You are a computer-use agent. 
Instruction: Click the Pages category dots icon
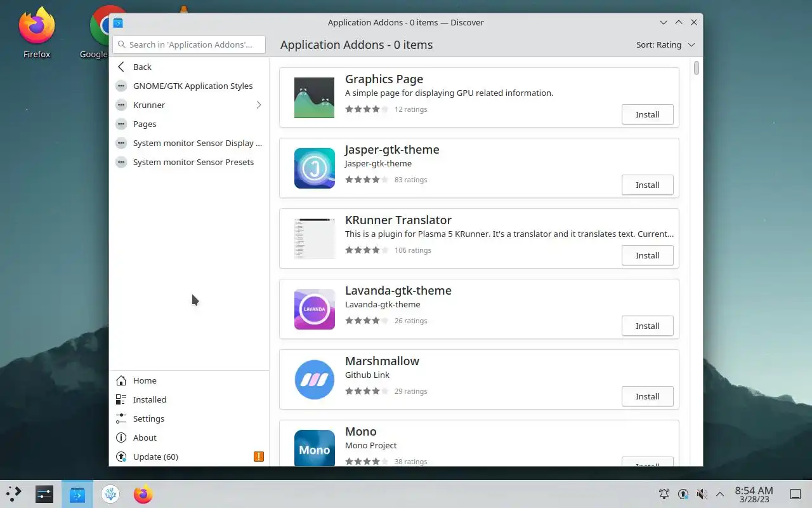click(x=121, y=124)
